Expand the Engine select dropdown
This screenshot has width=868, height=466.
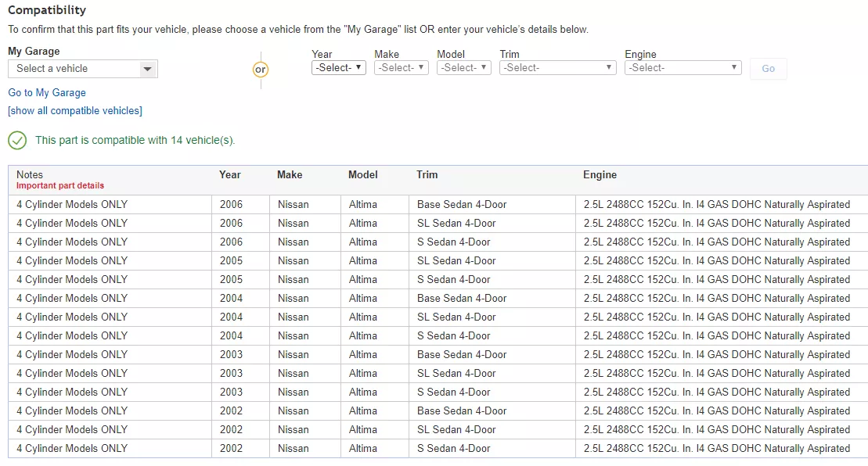[x=683, y=68]
